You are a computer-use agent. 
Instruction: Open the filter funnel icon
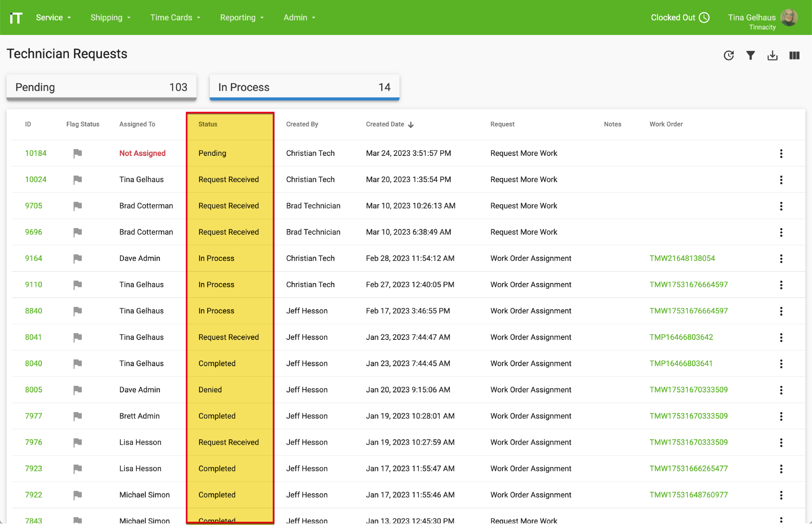750,55
